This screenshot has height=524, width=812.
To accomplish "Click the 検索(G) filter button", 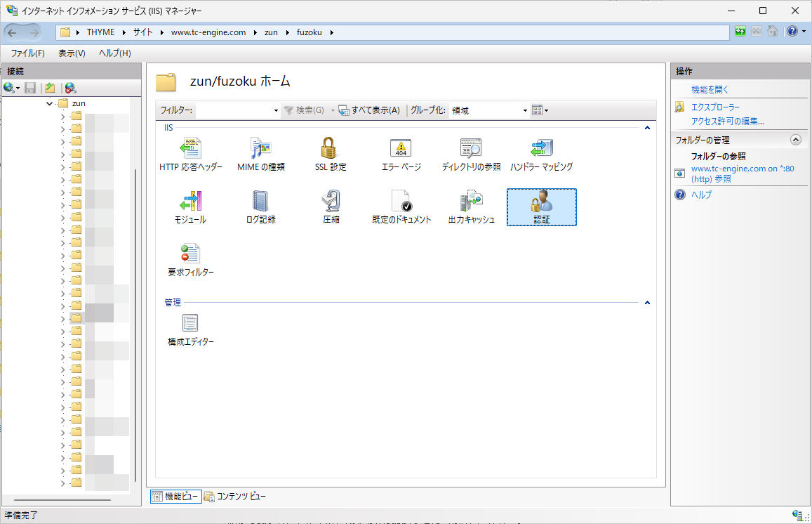I will [x=305, y=110].
